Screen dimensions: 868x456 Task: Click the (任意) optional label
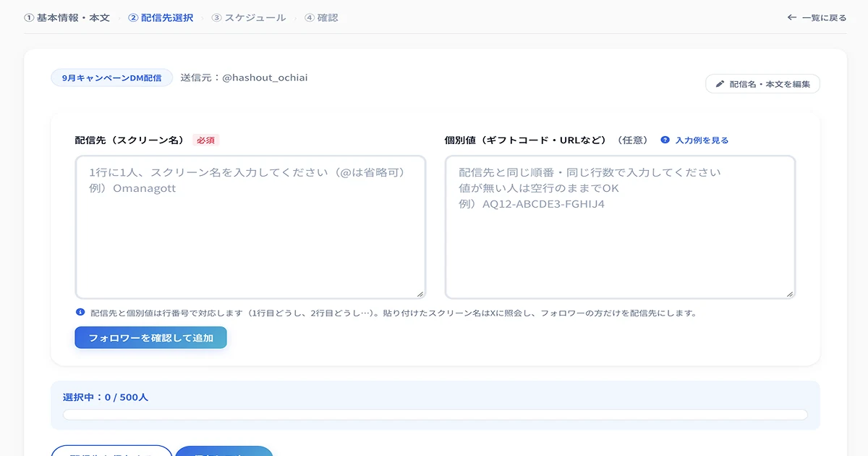pos(632,140)
